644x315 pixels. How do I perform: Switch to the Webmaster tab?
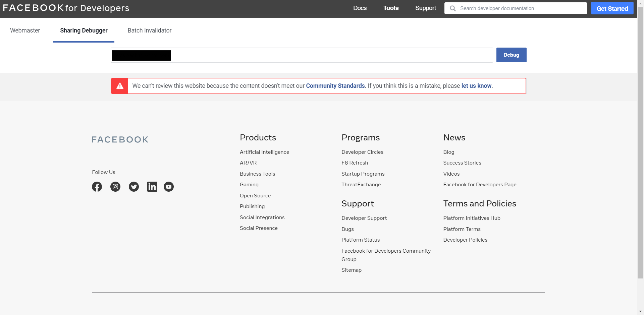(x=25, y=30)
